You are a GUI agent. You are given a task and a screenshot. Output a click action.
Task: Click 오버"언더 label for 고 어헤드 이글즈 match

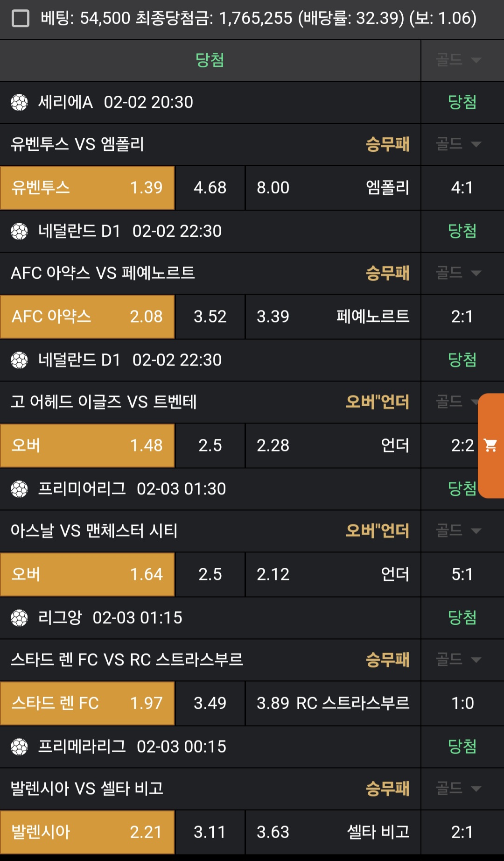pyautogui.click(x=377, y=402)
